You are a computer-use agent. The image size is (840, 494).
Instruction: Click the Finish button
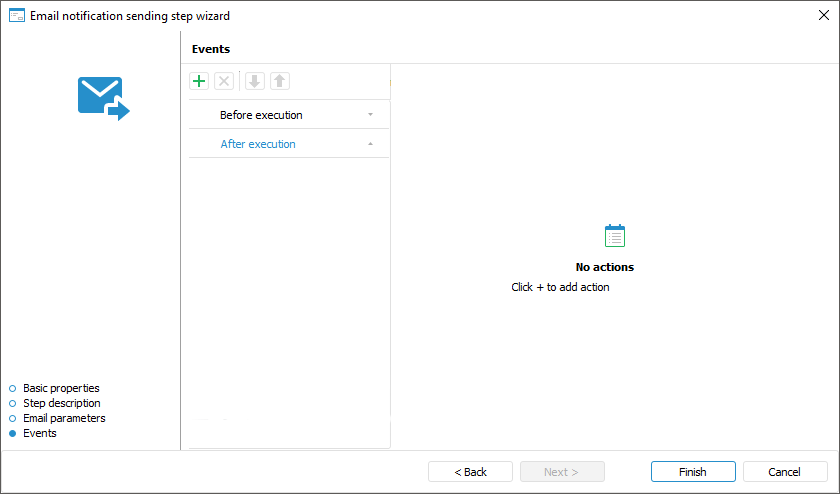tap(693, 472)
